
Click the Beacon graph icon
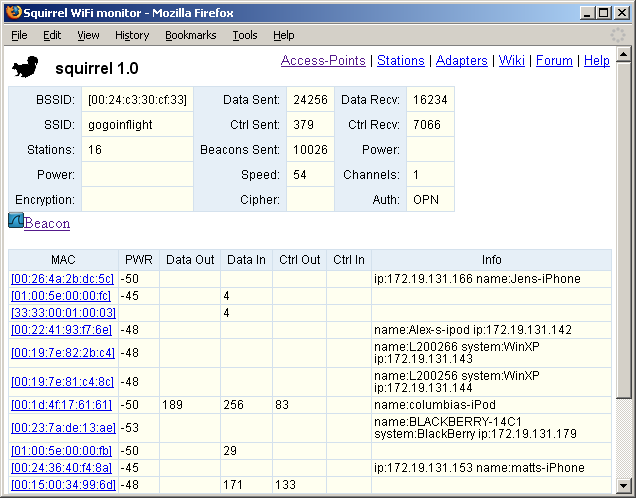(x=16, y=220)
